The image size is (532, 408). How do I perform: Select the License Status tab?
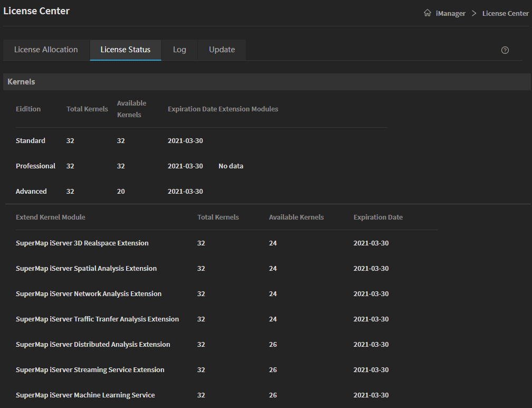125,50
